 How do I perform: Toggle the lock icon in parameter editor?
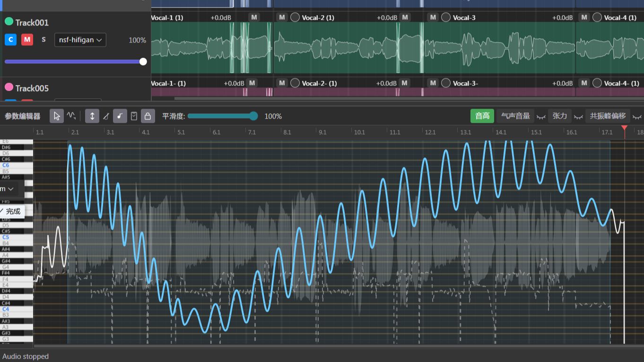(148, 116)
